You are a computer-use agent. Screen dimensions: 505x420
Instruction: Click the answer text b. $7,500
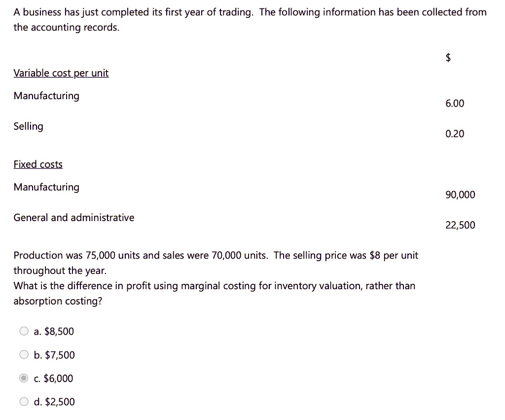(x=54, y=354)
